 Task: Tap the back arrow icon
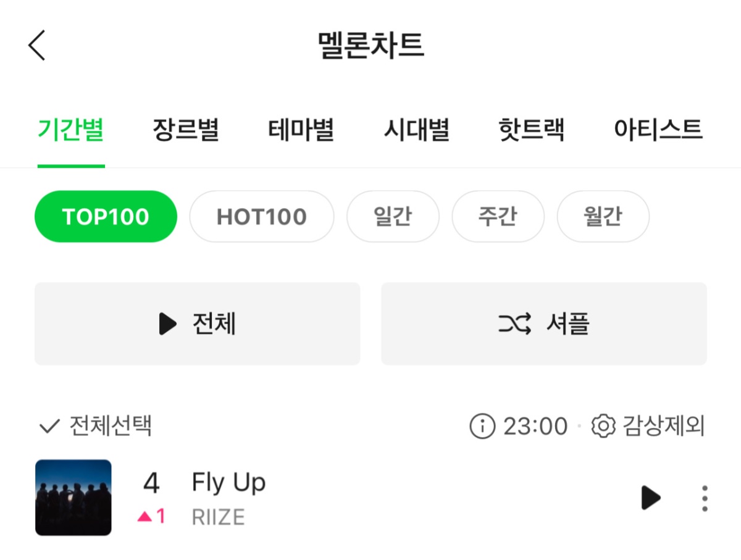coord(37,45)
